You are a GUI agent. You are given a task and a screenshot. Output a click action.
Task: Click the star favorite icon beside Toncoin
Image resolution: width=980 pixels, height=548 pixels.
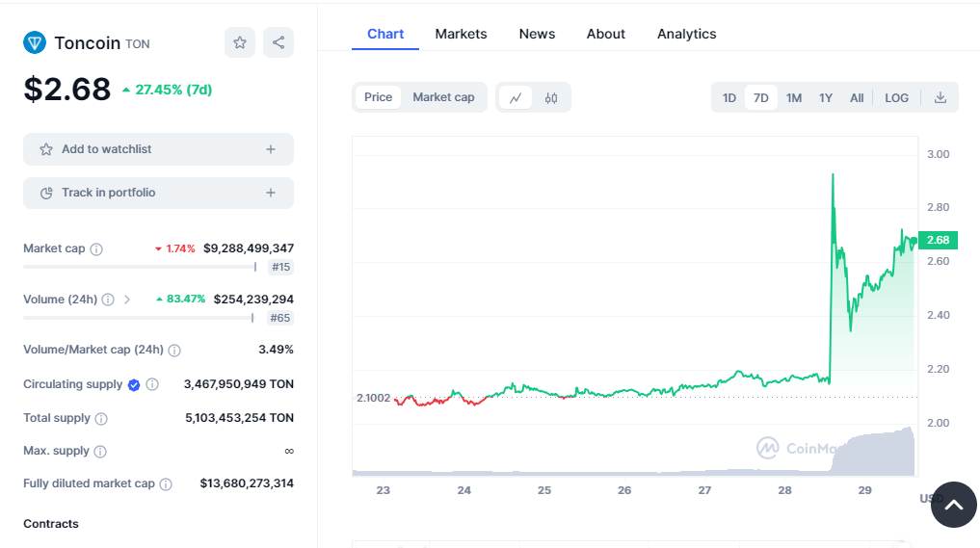pos(240,42)
